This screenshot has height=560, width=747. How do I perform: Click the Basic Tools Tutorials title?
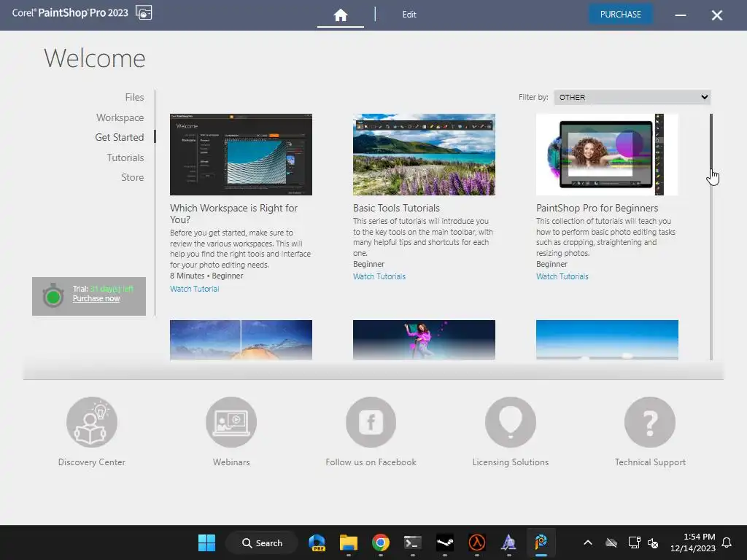[396, 208]
